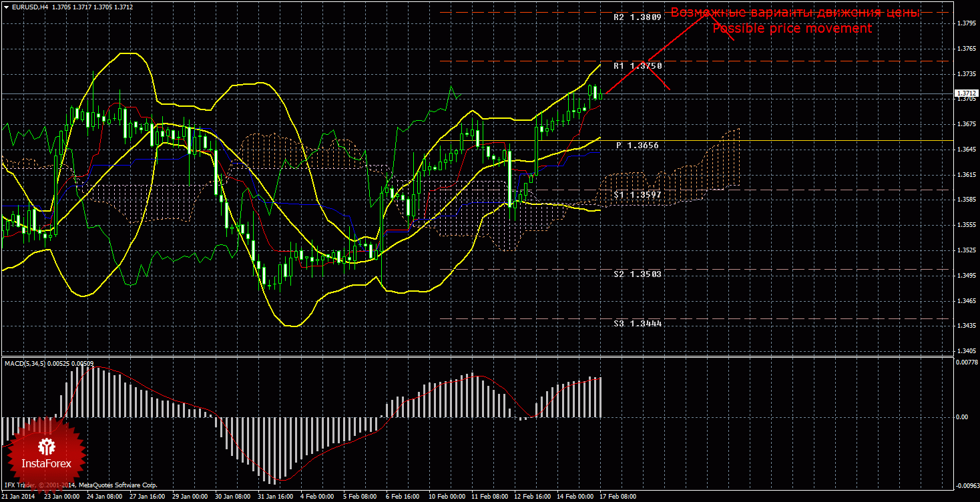Select the Russian red annotation text

pos(796,13)
